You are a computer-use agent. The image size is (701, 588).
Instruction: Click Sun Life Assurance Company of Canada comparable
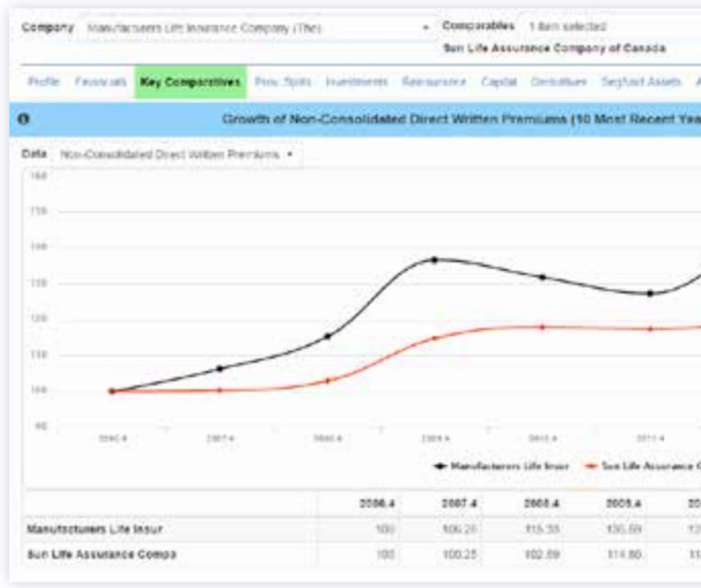[x=555, y=49]
